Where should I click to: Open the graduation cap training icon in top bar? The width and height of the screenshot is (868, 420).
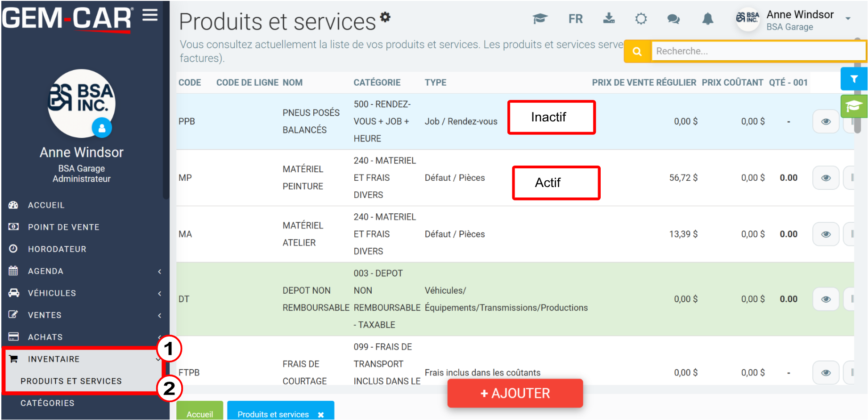(x=540, y=19)
